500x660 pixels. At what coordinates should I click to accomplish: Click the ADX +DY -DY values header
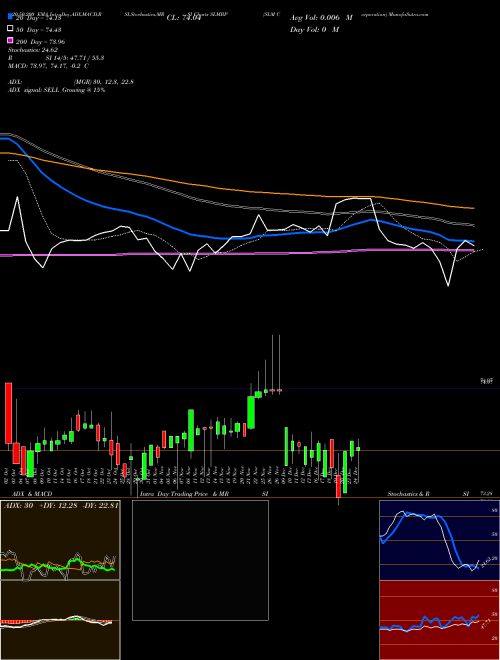(61, 505)
